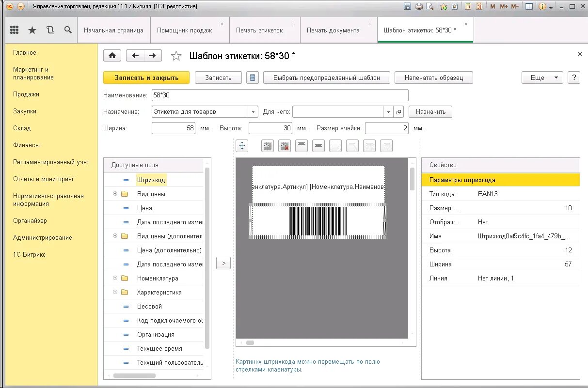Click into Наименование field 58*30
Screen dimensions: 588x388
[x=280, y=95]
